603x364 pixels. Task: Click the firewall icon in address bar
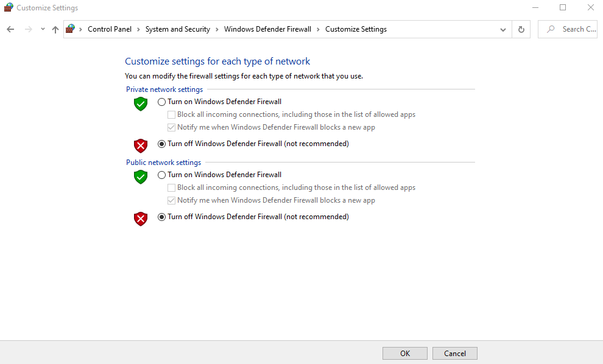click(71, 29)
